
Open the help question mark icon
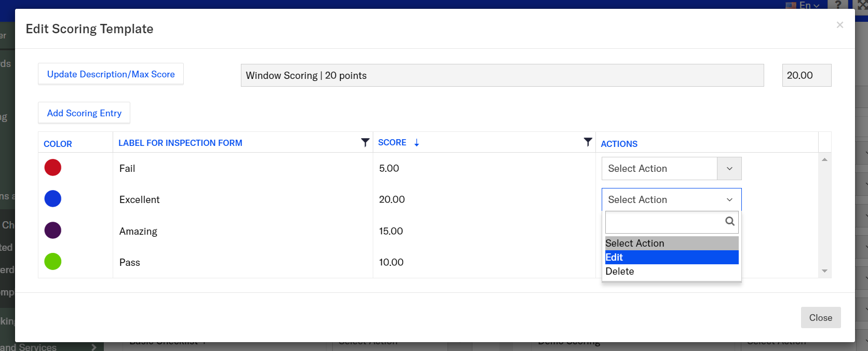click(838, 5)
